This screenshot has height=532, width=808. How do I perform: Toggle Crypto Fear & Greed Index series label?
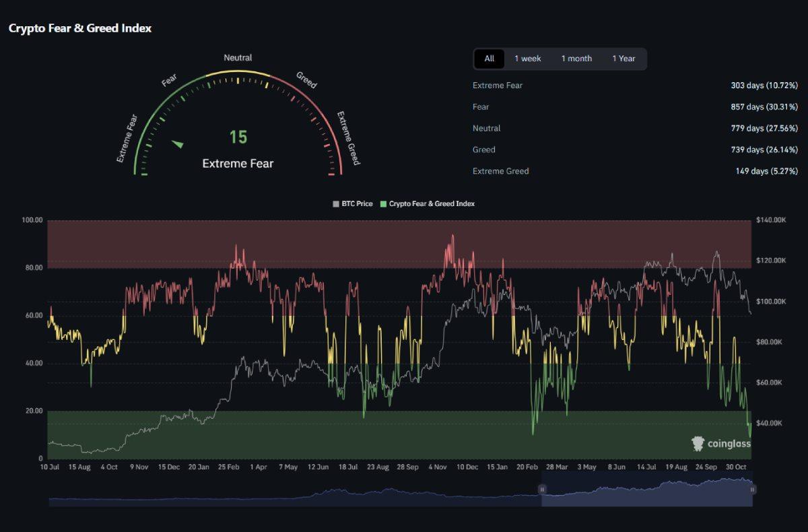(x=432, y=203)
